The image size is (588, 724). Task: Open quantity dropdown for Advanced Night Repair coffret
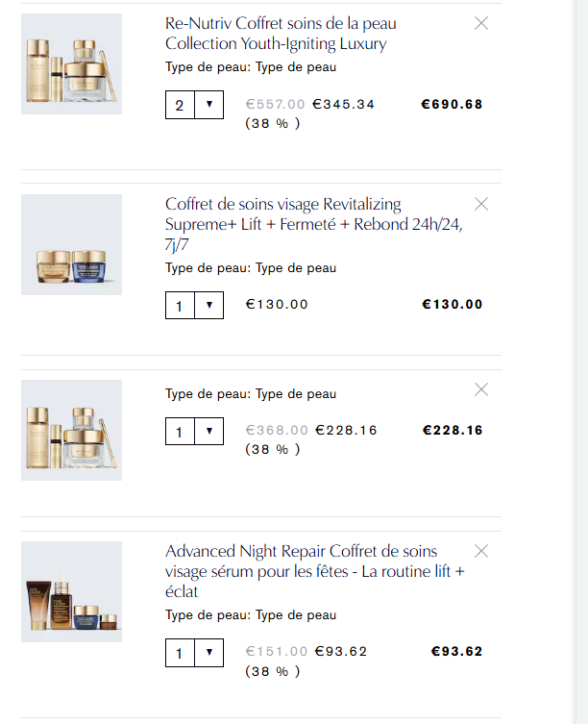[x=208, y=652]
